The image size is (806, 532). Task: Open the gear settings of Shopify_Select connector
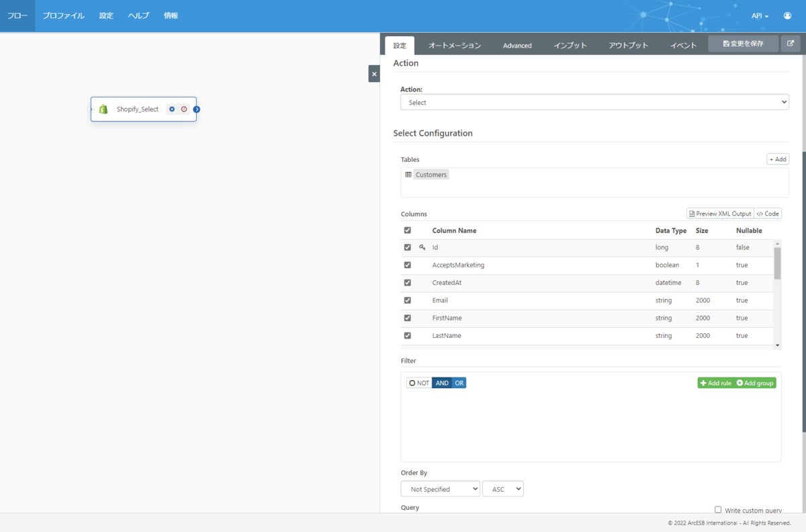[x=172, y=109]
